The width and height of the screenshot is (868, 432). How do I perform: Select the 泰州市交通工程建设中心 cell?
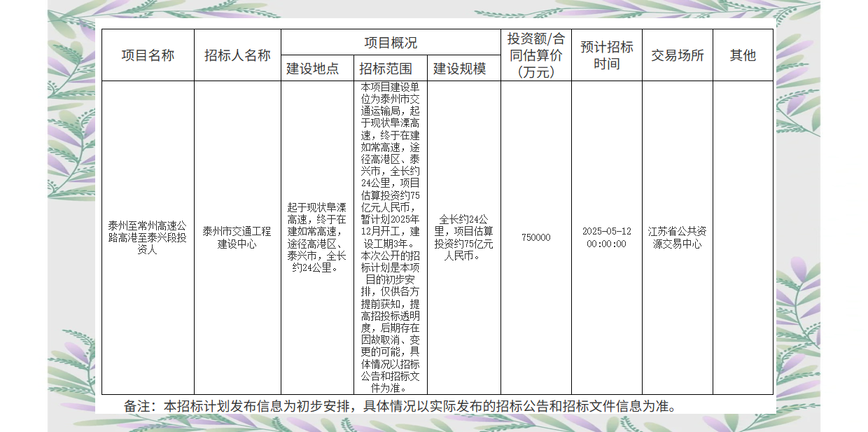pos(237,237)
